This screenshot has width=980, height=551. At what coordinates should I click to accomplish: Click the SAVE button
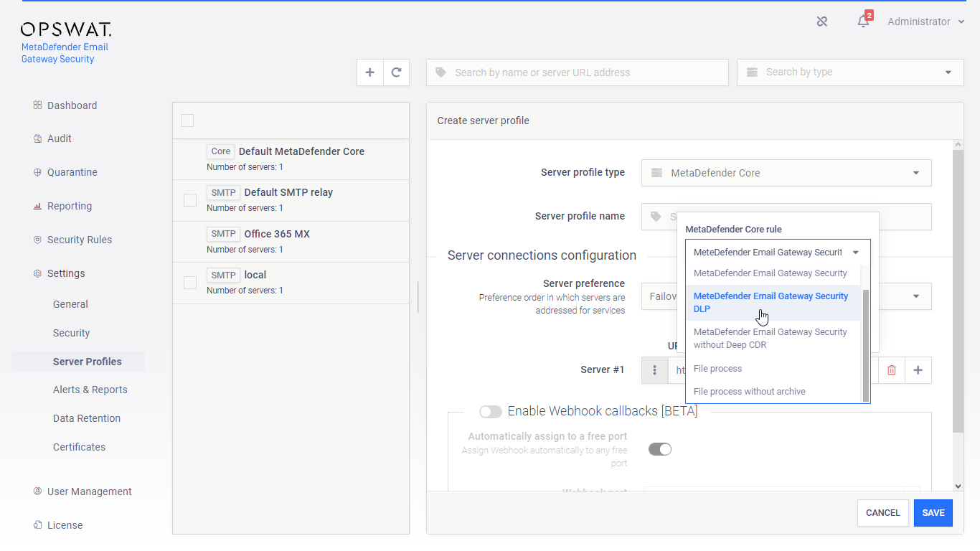click(x=933, y=513)
